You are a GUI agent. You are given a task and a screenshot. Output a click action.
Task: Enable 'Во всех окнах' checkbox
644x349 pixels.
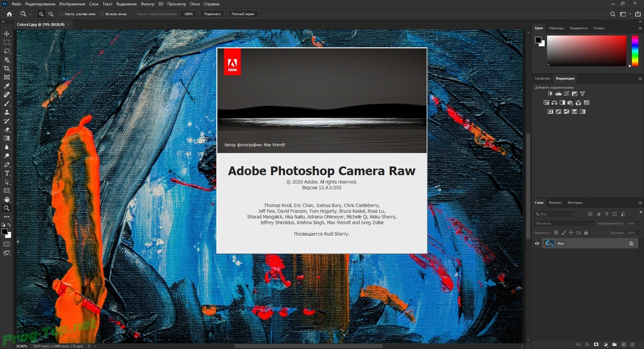coord(101,14)
